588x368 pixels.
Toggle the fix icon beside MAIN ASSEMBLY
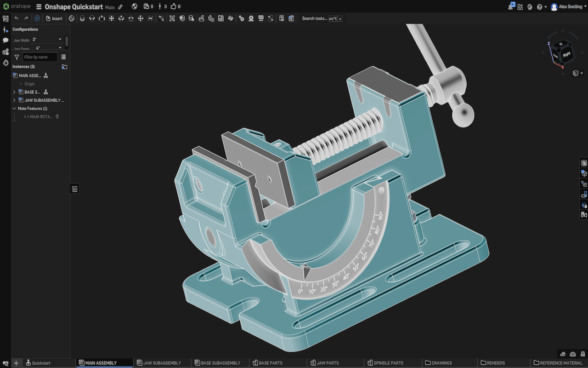(x=46, y=75)
